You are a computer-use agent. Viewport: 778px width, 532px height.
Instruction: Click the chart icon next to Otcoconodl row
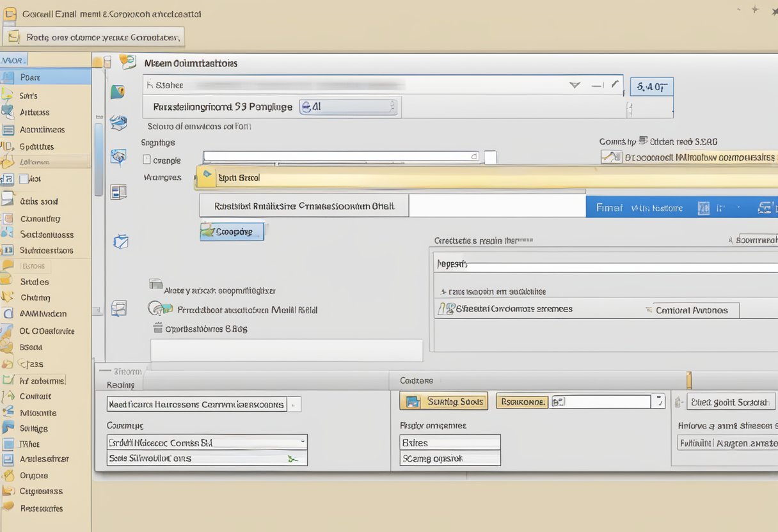(612, 157)
